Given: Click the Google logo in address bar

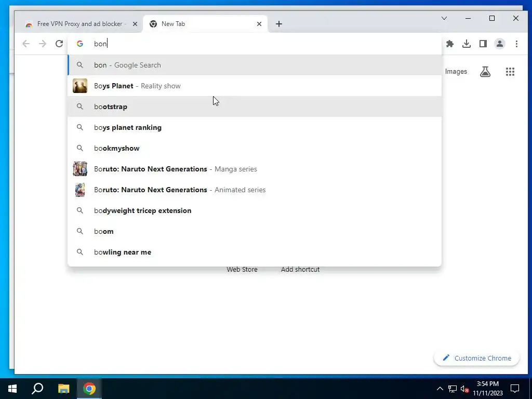Looking at the screenshot, I should pos(79,44).
